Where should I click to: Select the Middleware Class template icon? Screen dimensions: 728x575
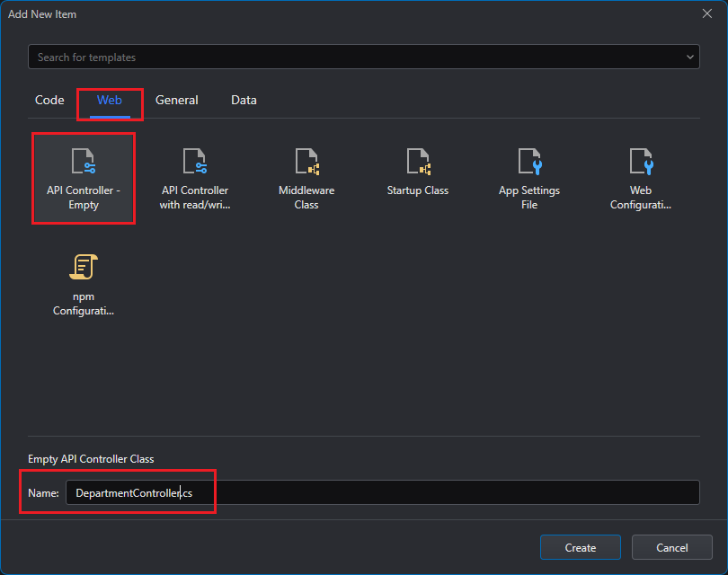pos(306,163)
